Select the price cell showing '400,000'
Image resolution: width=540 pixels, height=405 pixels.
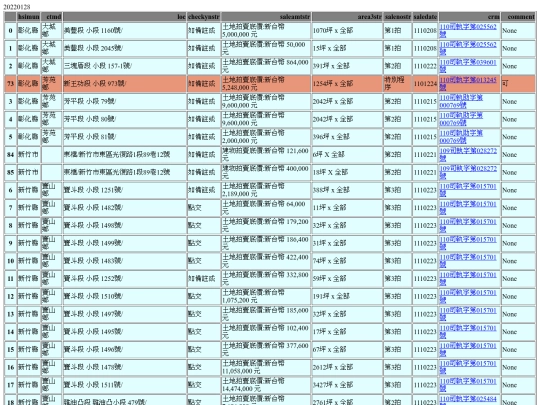click(x=266, y=173)
